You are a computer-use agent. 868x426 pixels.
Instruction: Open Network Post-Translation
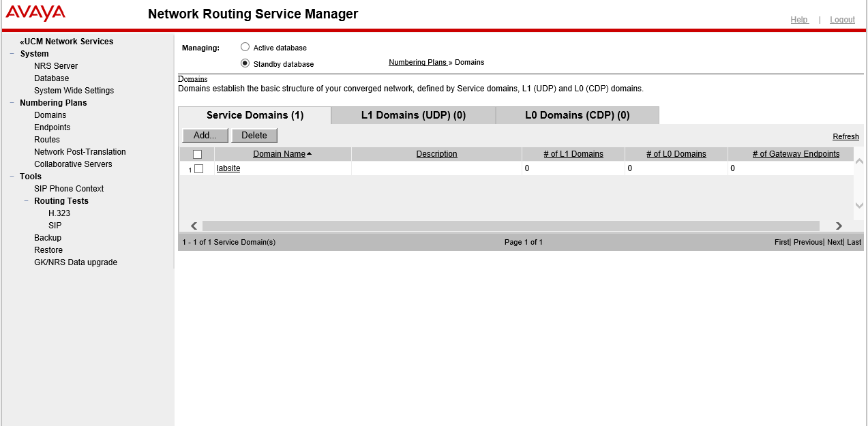click(x=80, y=152)
